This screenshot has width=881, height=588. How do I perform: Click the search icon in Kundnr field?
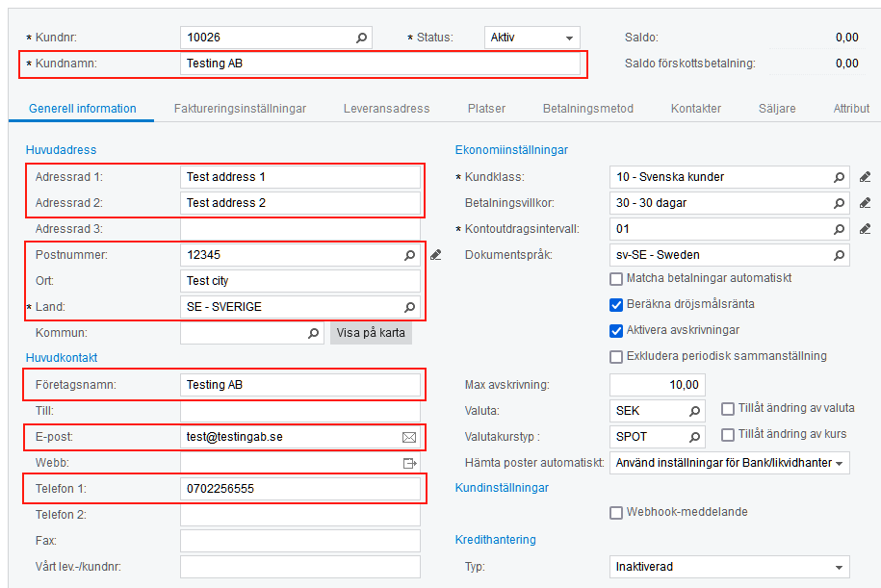pyautogui.click(x=362, y=38)
